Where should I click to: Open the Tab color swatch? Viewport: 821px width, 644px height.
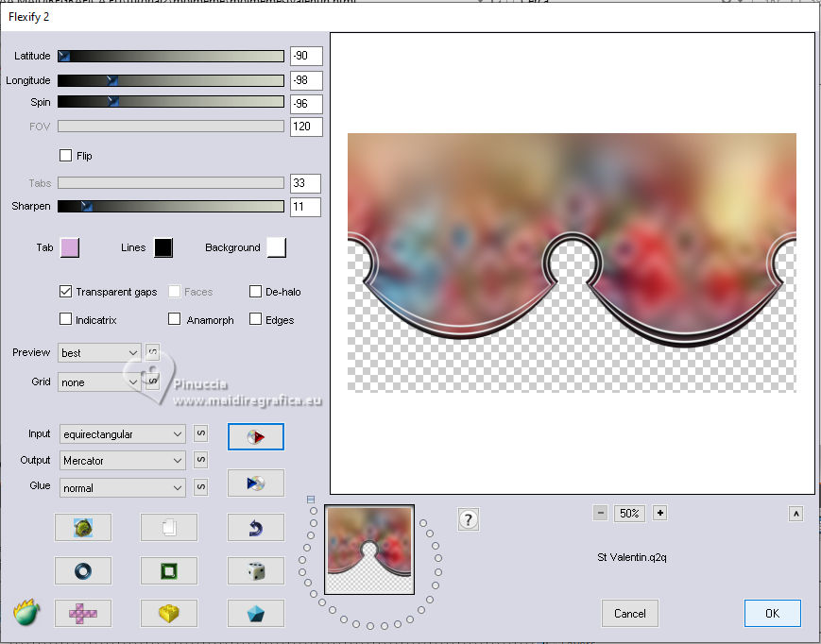pos(70,247)
